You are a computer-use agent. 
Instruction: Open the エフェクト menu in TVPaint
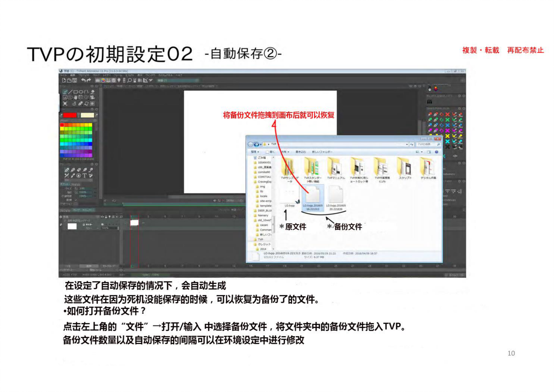130,75
